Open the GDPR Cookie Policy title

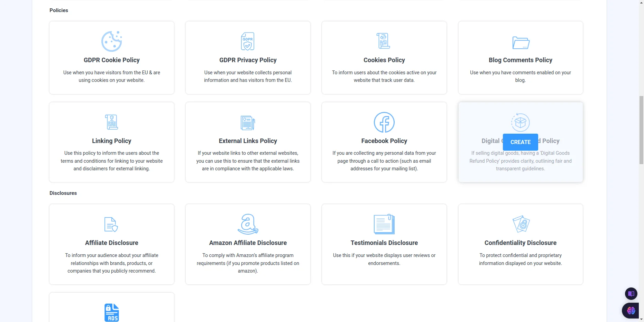112,60
